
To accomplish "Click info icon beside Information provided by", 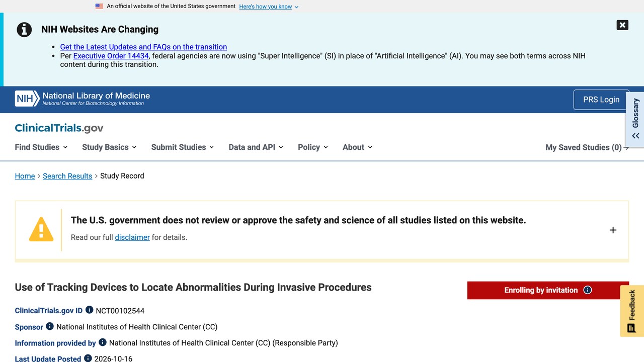I will (103, 342).
